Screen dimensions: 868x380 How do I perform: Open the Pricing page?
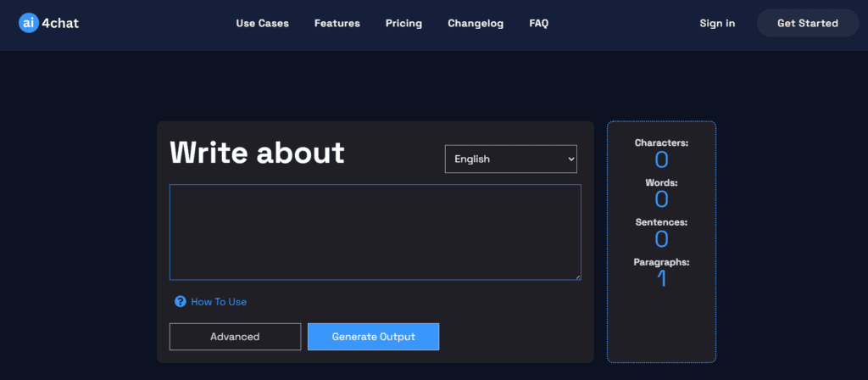[x=403, y=23]
